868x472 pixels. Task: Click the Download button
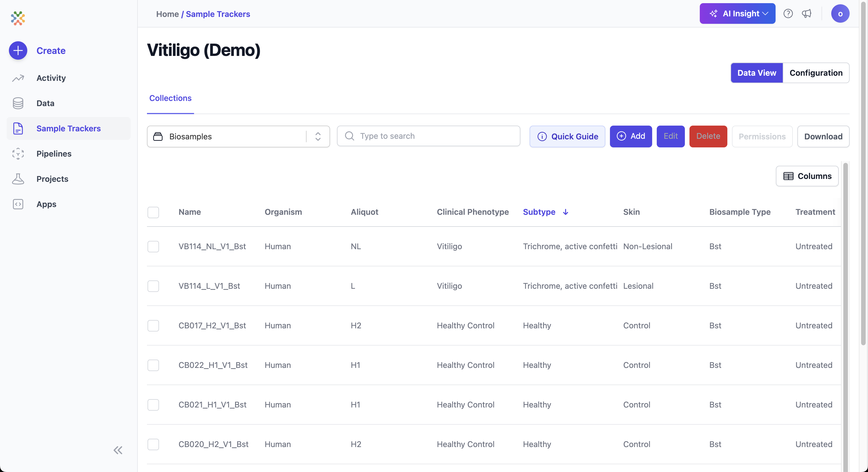(823, 136)
